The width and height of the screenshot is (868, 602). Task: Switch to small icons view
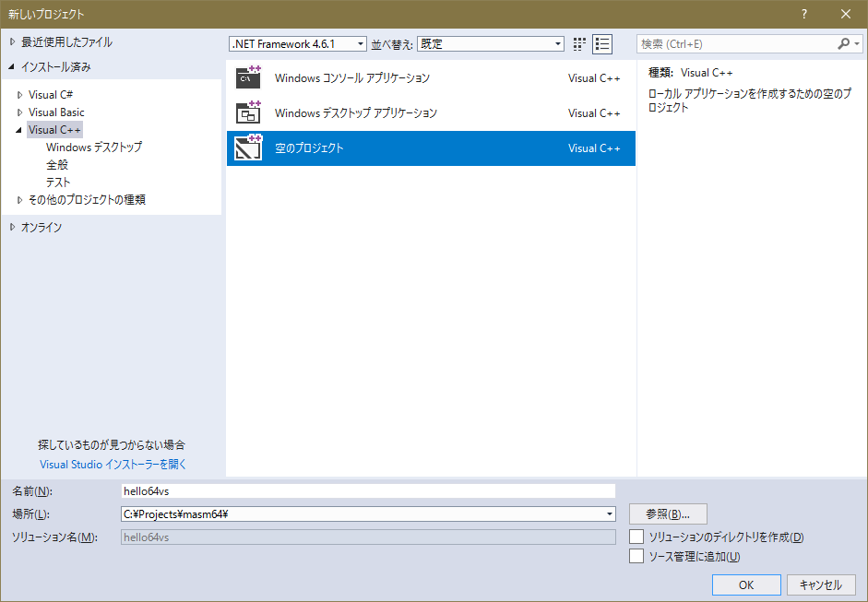coord(579,44)
